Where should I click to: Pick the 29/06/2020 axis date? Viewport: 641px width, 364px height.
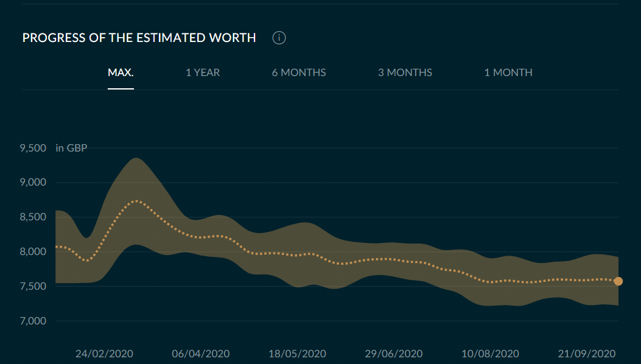393,354
